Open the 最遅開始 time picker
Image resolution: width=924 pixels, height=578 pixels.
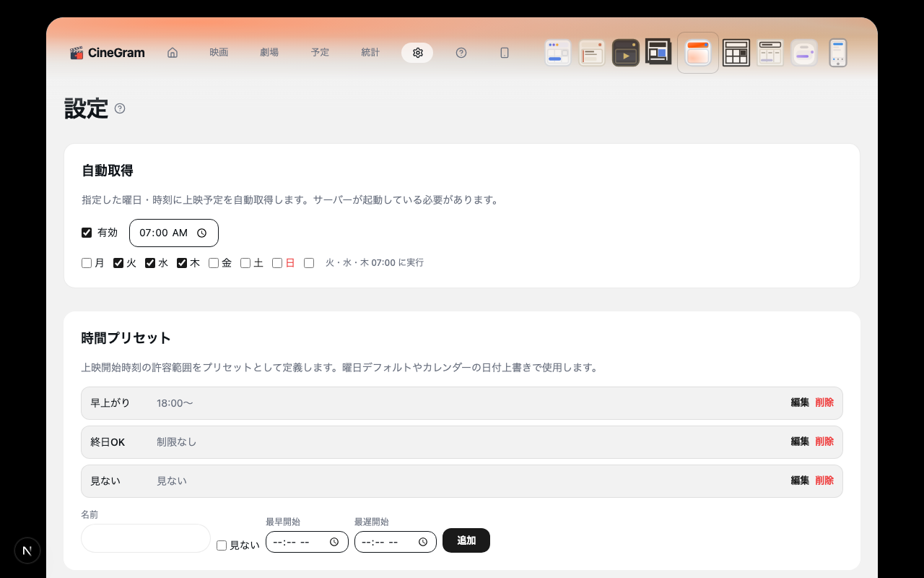[x=423, y=540]
